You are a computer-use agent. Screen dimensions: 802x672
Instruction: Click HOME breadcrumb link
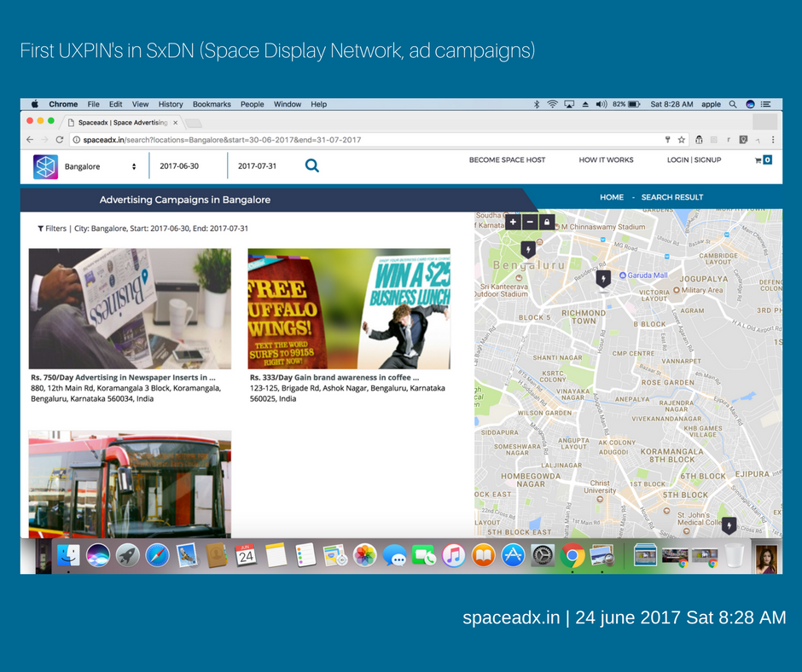pyautogui.click(x=612, y=197)
